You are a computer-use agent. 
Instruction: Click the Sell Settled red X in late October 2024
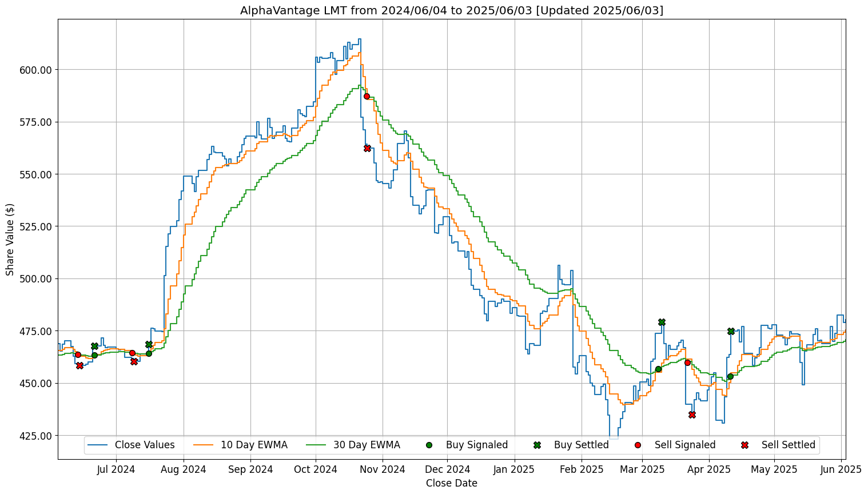pyautogui.click(x=367, y=148)
